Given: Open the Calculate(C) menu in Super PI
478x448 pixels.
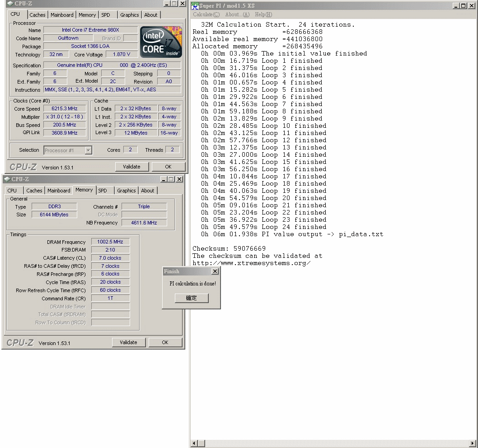Looking at the screenshot, I should (206, 14).
